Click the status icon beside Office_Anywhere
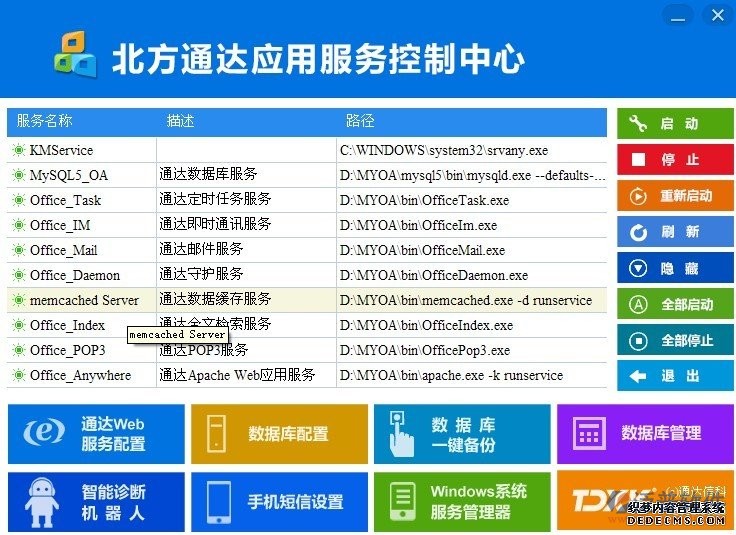736x535 pixels. click(18, 375)
